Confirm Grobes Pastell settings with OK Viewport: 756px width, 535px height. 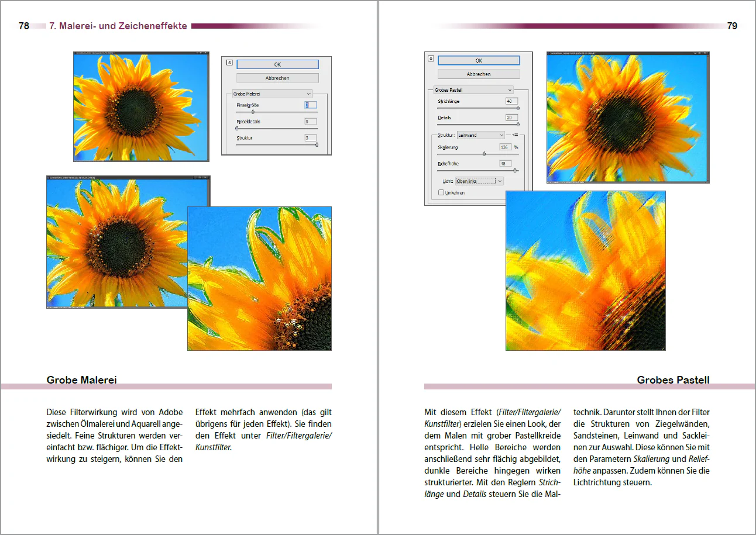(x=479, y=60)
